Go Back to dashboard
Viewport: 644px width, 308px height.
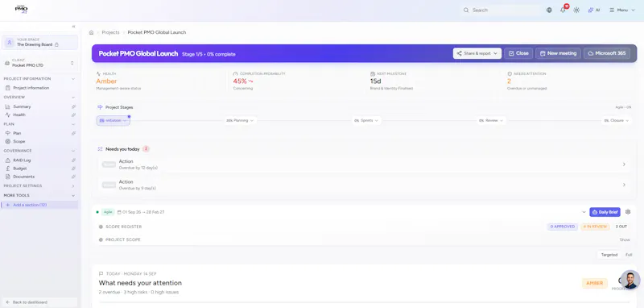[x=39, y=302]
